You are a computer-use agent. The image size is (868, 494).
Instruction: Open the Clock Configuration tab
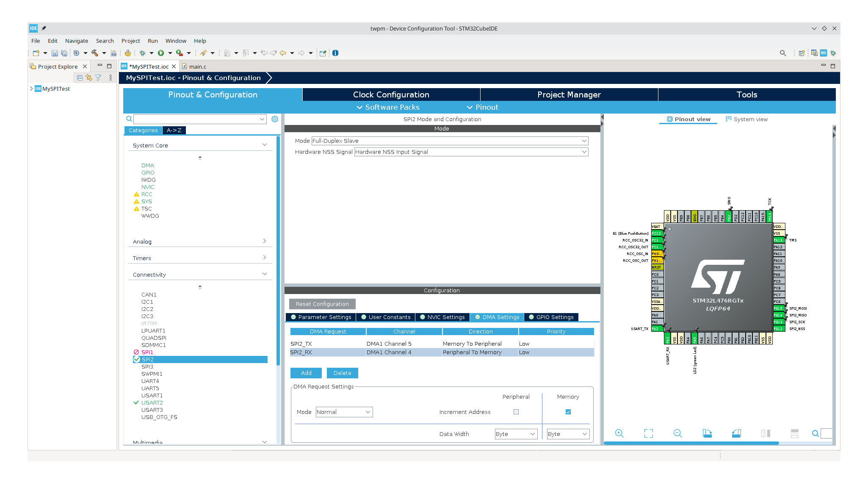391,94
